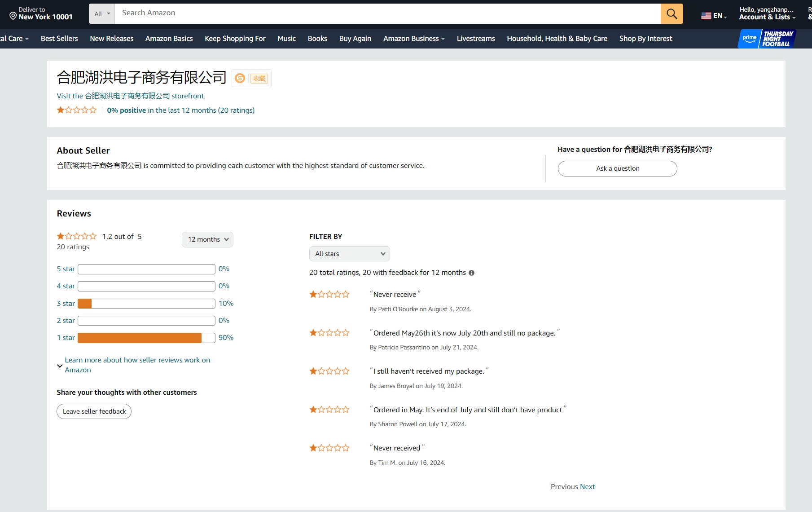Open the 12 months period dropdown
Viewport: 812px width, 512px height.
click(207, 239)
